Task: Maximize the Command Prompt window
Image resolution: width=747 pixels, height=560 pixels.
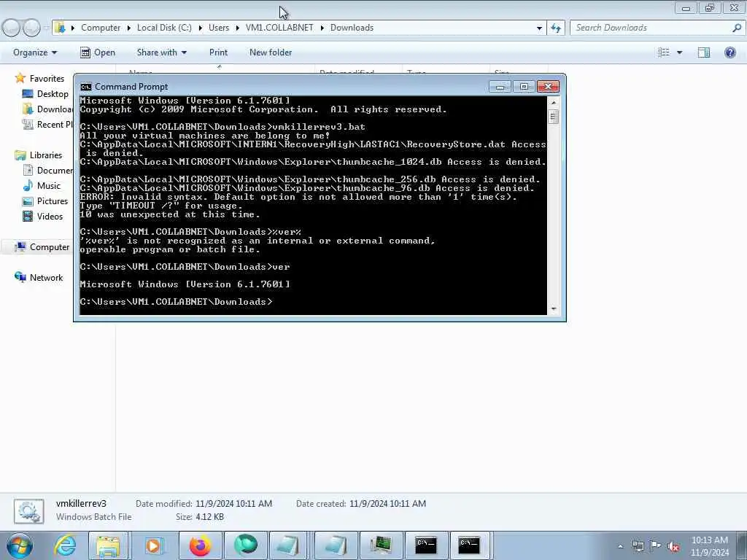Action: point(524,87)
